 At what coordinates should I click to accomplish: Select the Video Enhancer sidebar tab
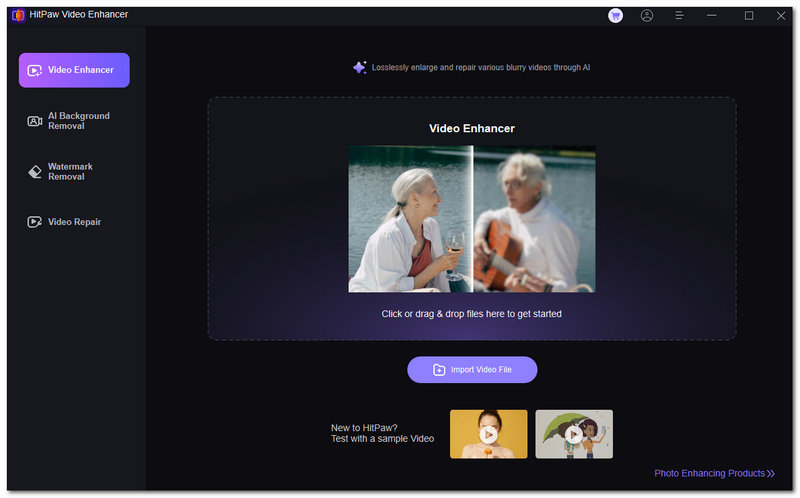coord(74,70)
